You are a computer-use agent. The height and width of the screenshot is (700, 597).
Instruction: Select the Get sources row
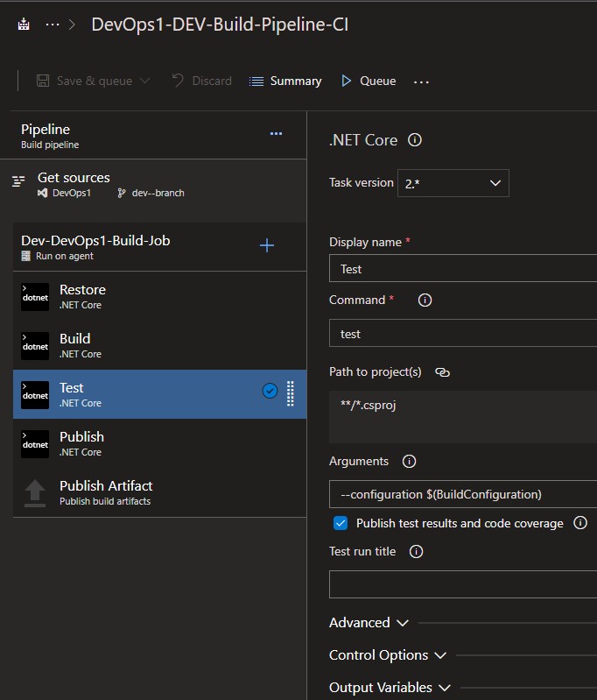point(153,185)
